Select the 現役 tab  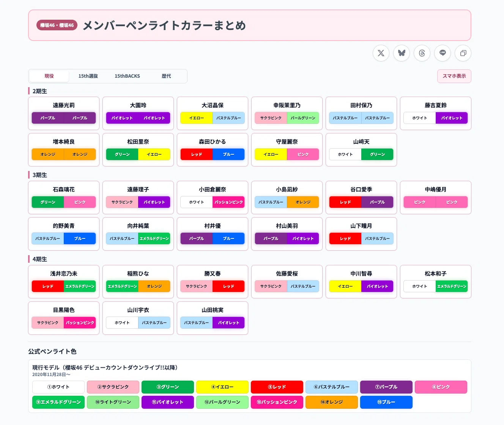click(49, 76)
